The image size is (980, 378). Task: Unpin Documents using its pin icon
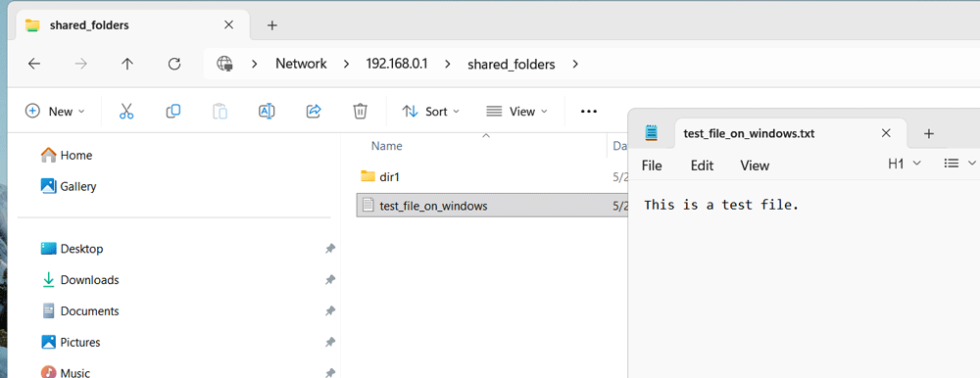(x=330, y=311)
